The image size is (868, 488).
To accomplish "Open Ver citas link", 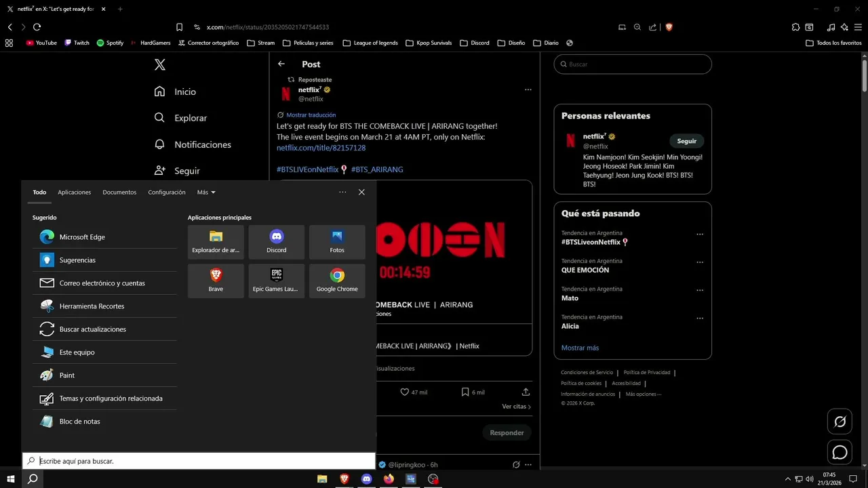I will pyautogui.click(x=517, y=407).
